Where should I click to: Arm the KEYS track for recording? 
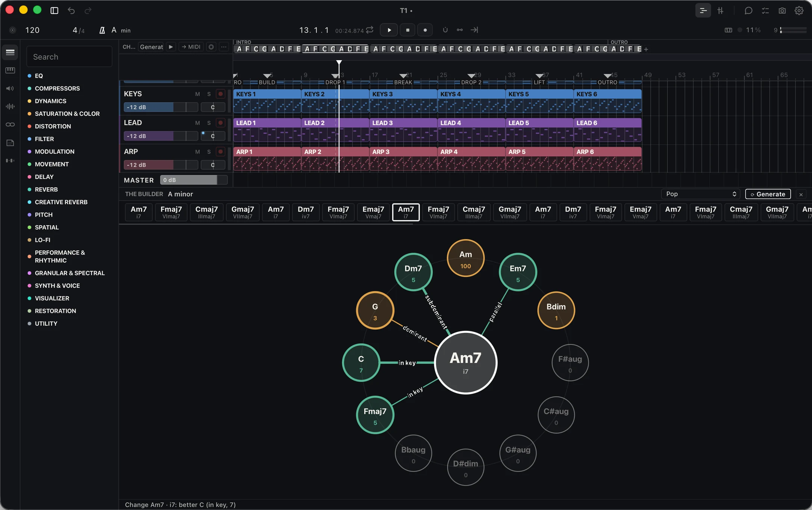click(x=221, y=94)
